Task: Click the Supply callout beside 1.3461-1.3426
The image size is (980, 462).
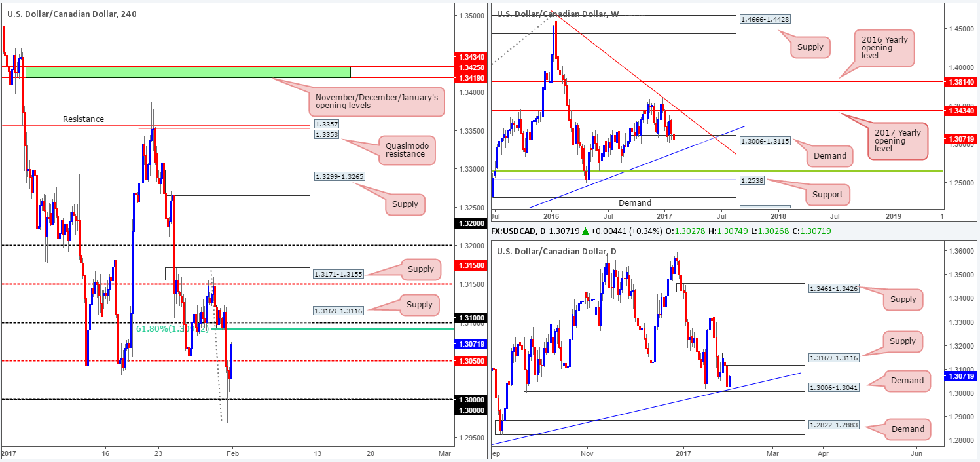Action: point(903,300)
